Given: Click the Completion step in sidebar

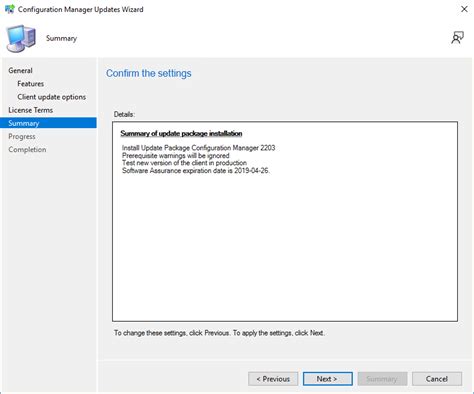Looking at the screenshot, I should point(27,150).
